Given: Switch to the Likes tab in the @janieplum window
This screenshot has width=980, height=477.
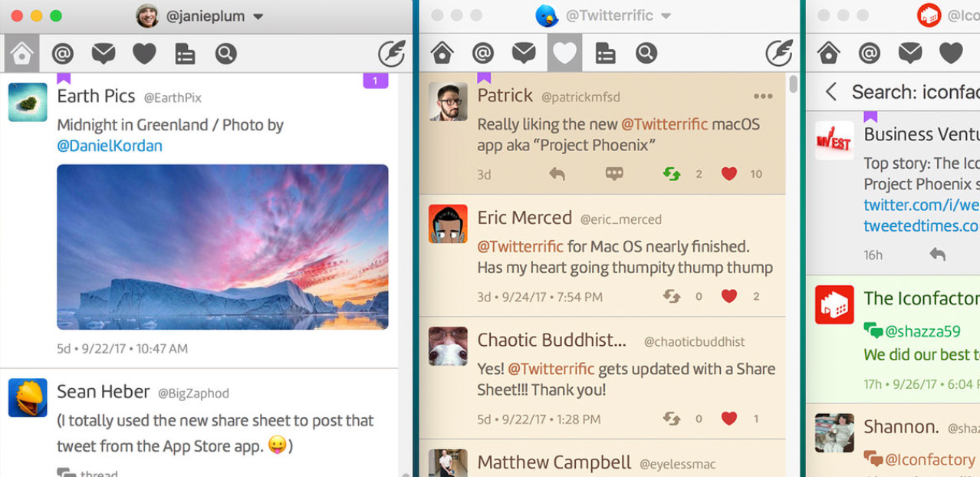Looking at the screenshot, I should pos(144,54).
